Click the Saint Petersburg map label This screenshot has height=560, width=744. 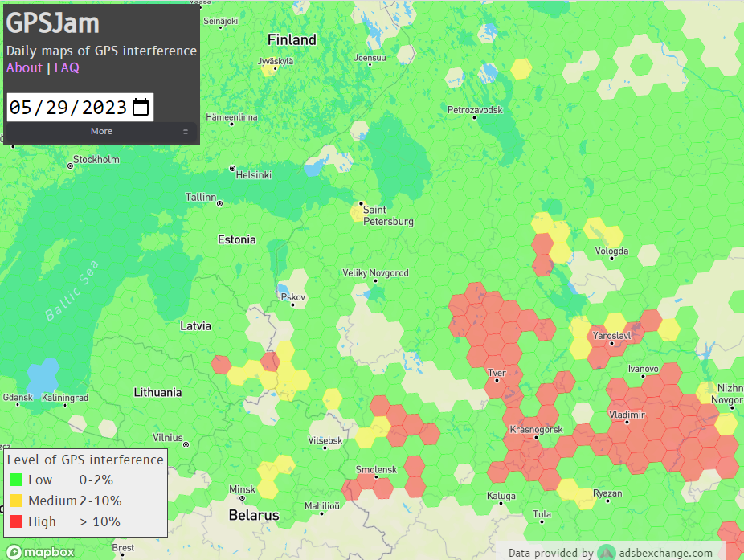tap(387, 215)
